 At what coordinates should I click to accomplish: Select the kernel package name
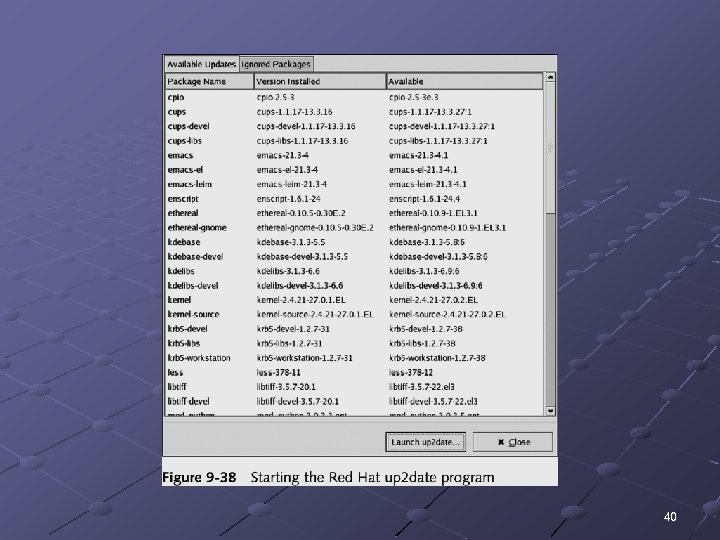179,300
